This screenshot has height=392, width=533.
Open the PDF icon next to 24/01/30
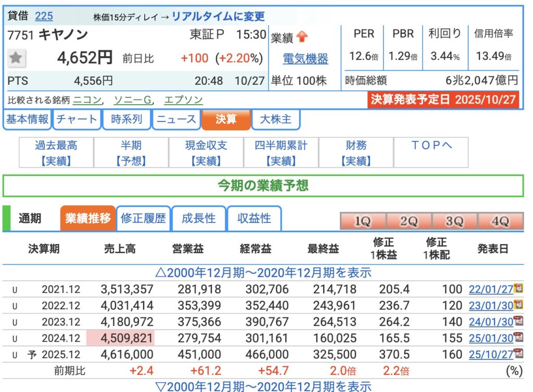pyautogui.click(x=518, y=321)
